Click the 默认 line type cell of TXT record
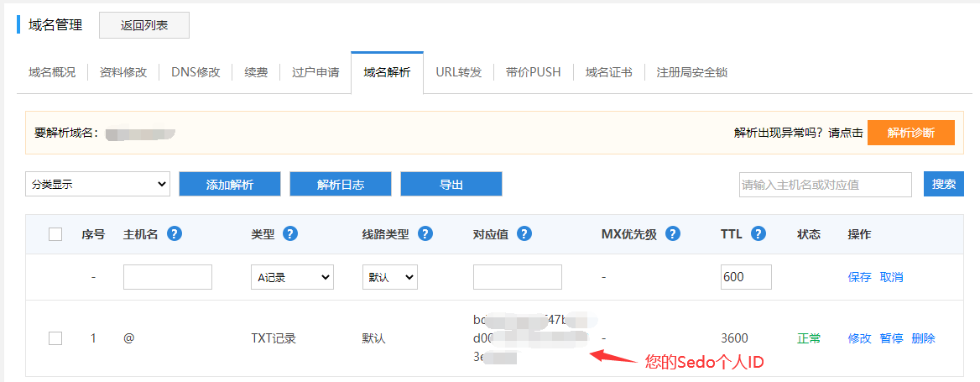The height and width of the screenshot is (382, 980). tap(373, 338)
